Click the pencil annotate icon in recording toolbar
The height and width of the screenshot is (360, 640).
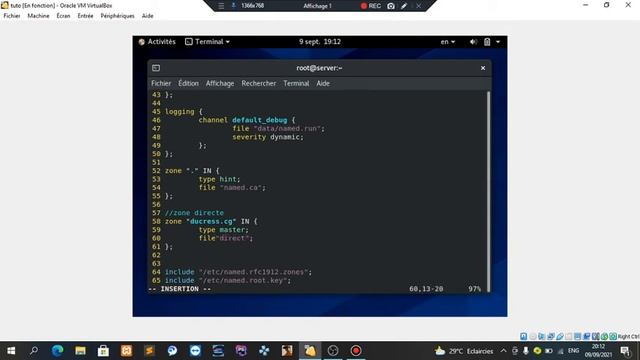[404, 6]
